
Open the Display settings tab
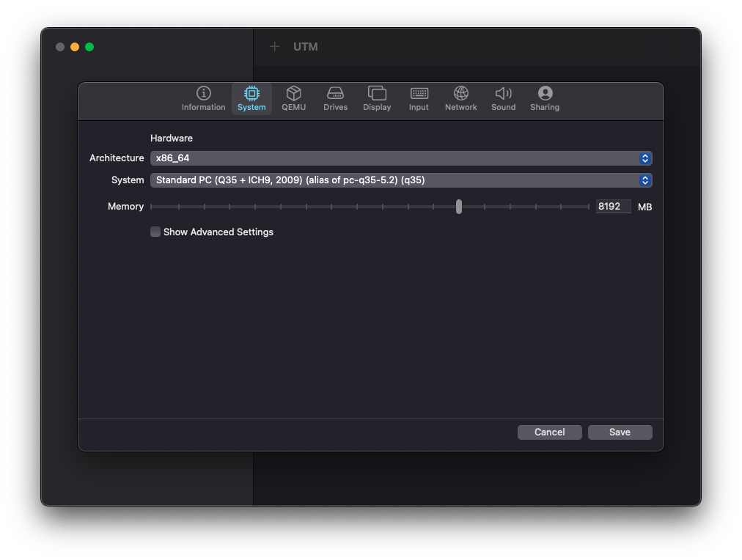(377, 99)
